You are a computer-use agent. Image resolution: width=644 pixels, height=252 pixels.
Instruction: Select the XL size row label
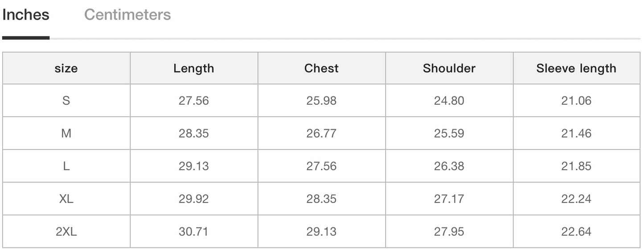tap(66, 199)
